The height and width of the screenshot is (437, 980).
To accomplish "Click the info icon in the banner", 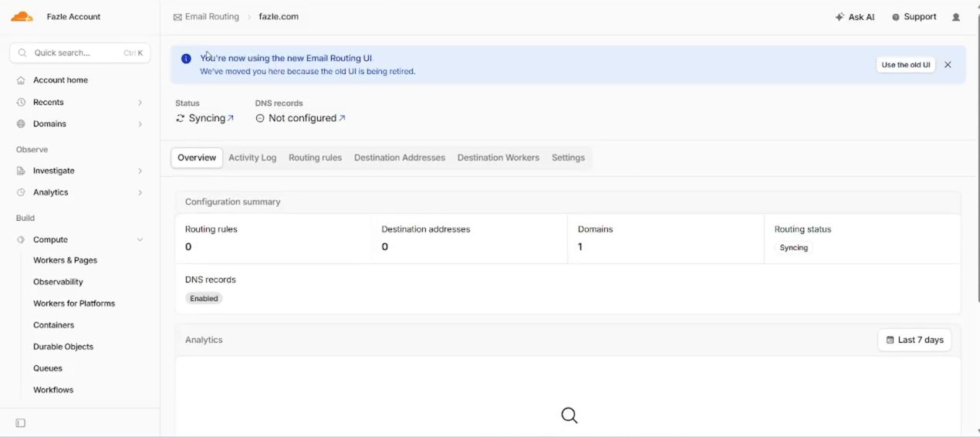I will pos(186,59).
